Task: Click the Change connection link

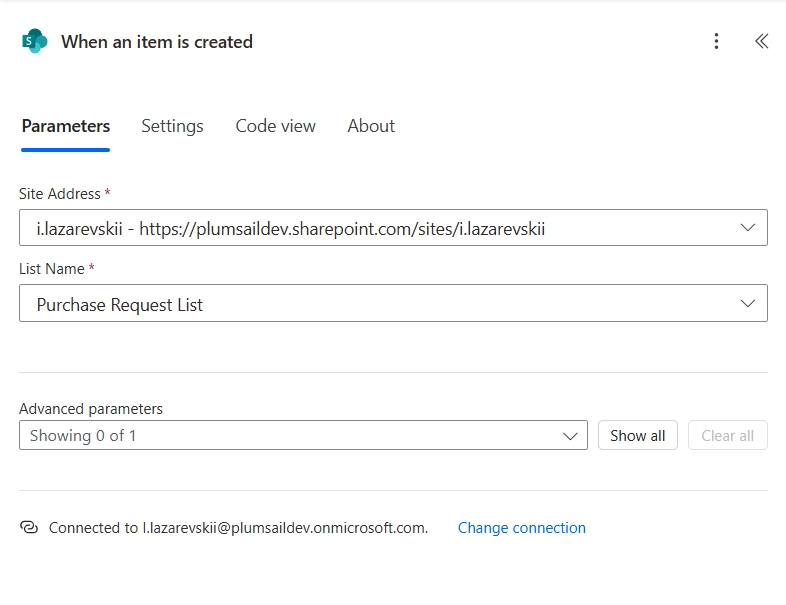Action: pyautogui.click(x=521, y=528)
